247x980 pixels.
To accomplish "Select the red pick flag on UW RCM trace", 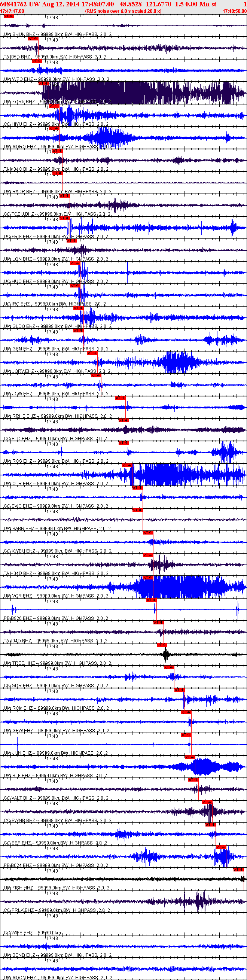I will [x=179, y=690].
